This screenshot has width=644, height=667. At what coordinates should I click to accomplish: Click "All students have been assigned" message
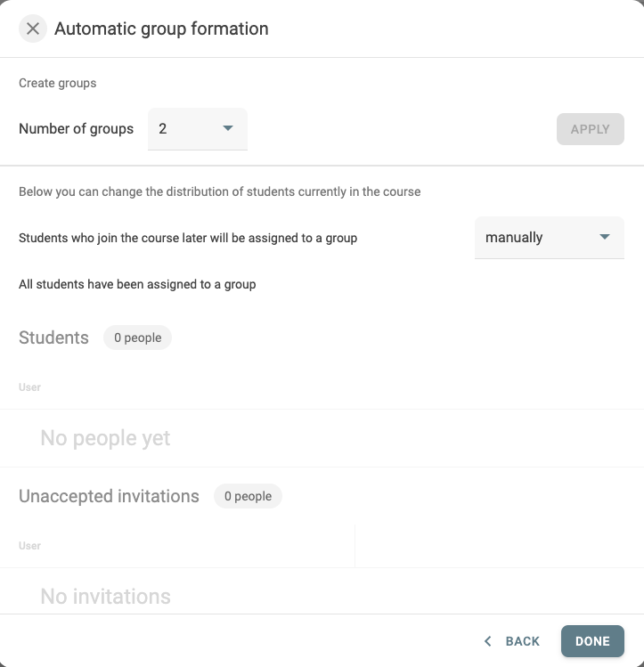pyautogui.click(x=137, y=284)
